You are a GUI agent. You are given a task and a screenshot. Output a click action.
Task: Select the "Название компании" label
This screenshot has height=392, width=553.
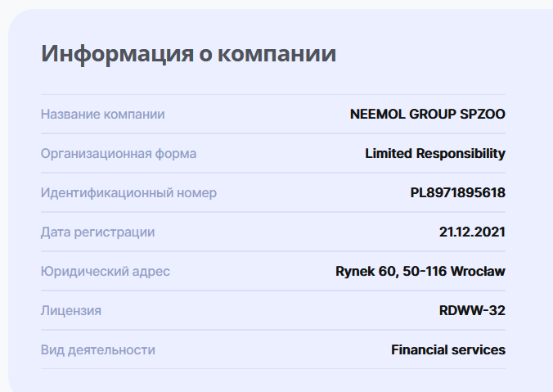pos(102,115)
